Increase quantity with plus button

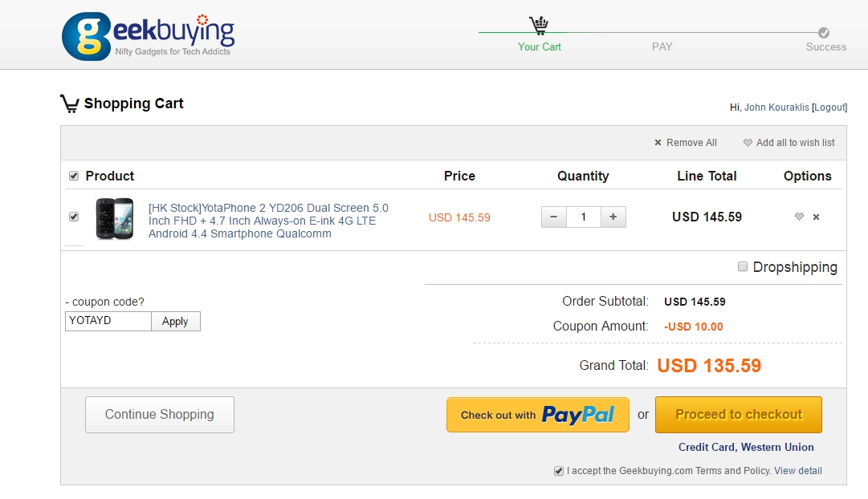tap(613, 217)
